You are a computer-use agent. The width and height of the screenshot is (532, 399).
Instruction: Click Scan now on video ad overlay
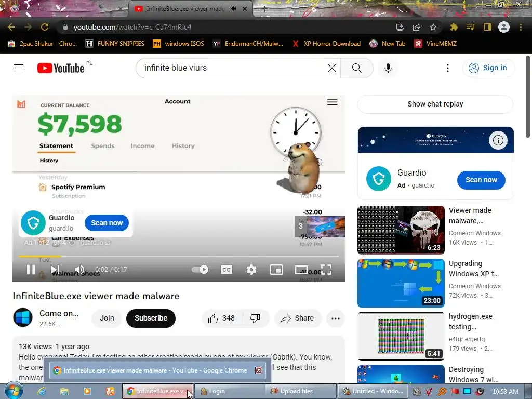point(107,223)
